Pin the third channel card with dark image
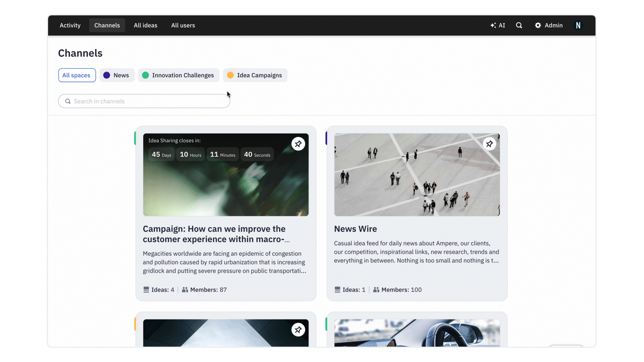The image size is (644, 362). click(298, 330)
